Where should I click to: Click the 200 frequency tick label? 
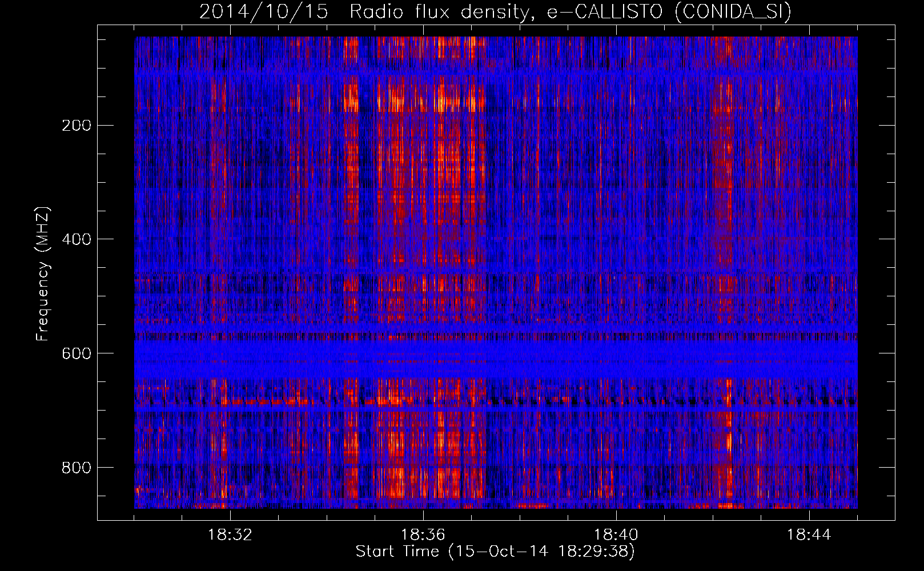pyautogui.click(x=76, y=125)
